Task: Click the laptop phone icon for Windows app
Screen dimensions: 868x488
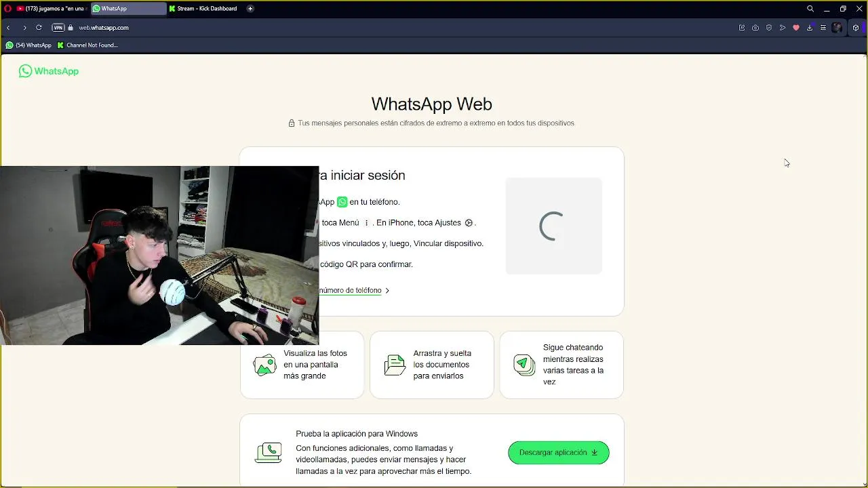Action: pyautogui.click(x=268, y=453)
